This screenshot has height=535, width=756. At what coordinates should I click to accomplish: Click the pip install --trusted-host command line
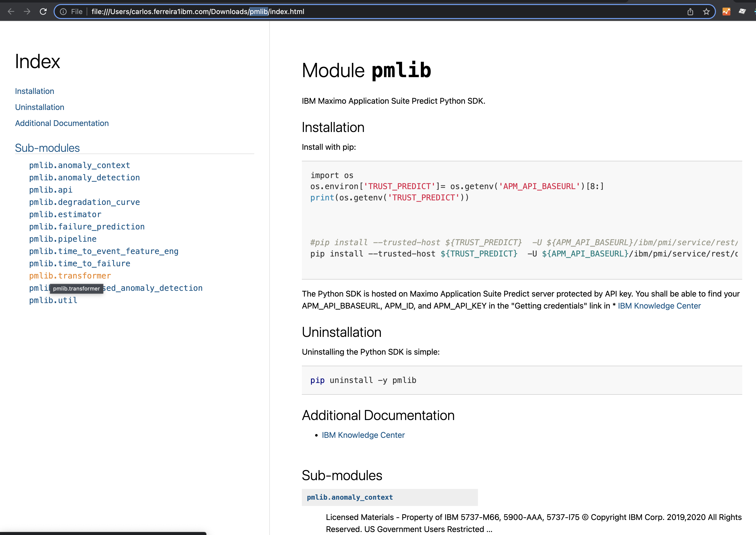coord(524,254)
